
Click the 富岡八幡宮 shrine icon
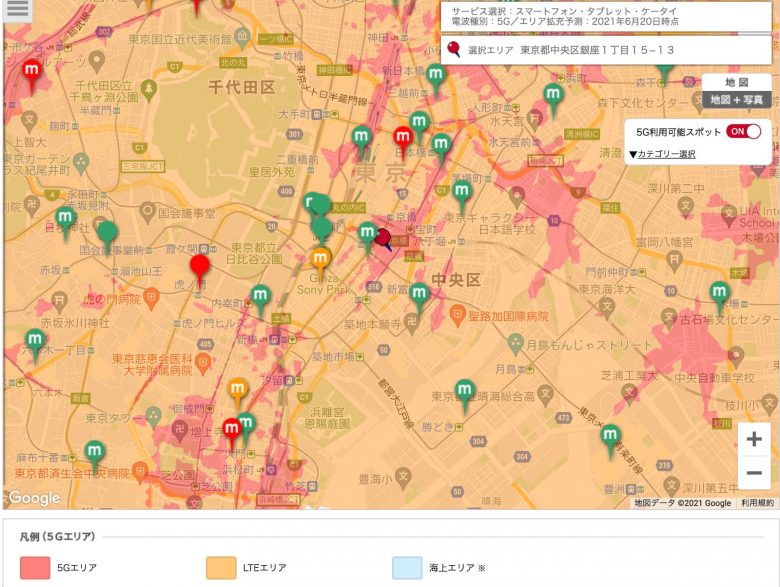tap(674, 259)
